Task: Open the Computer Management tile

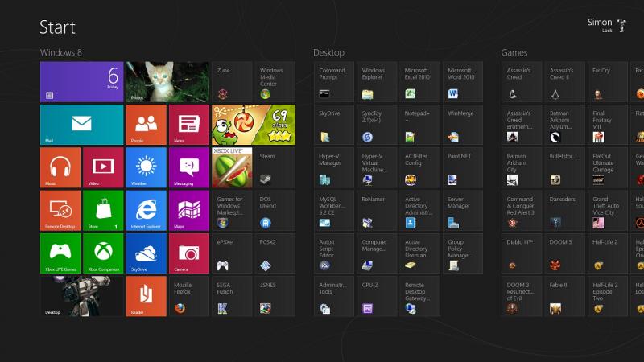Action: [377, 253]
